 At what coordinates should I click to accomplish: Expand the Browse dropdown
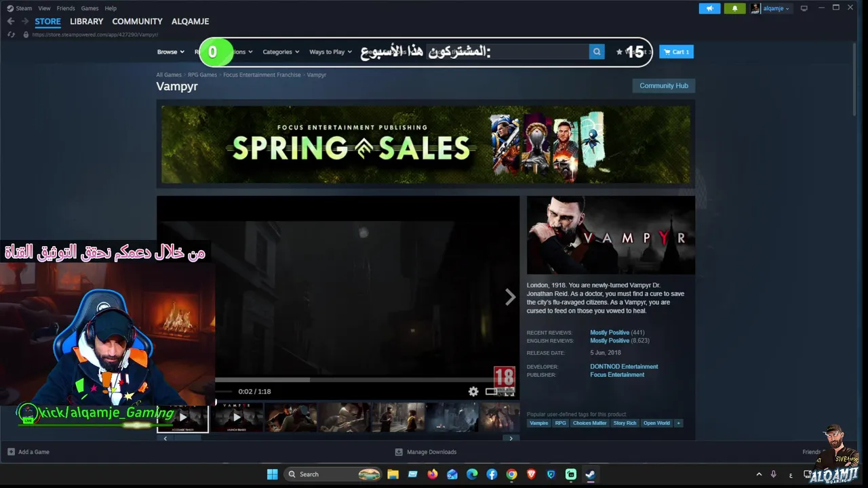tap(170, 52)
